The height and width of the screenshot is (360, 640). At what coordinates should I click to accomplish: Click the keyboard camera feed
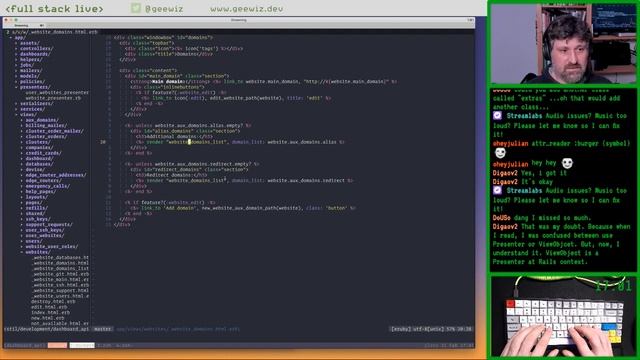tap(563, 316)
